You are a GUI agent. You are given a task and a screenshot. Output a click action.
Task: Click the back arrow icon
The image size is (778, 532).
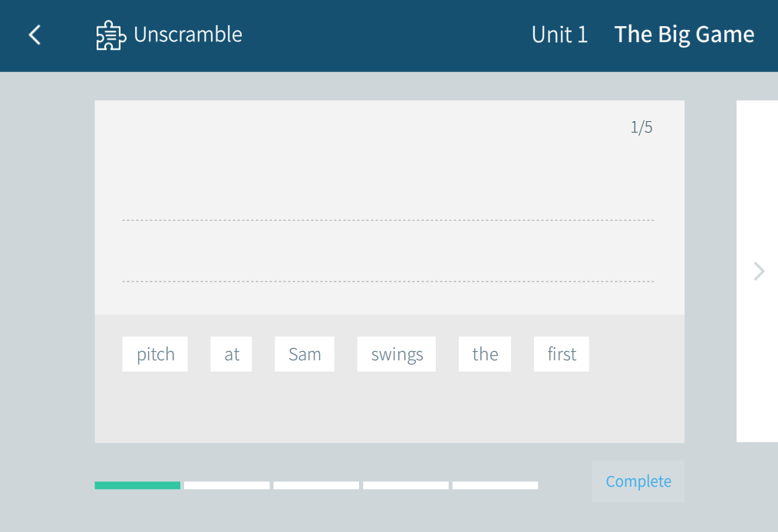tap(35, 34)
